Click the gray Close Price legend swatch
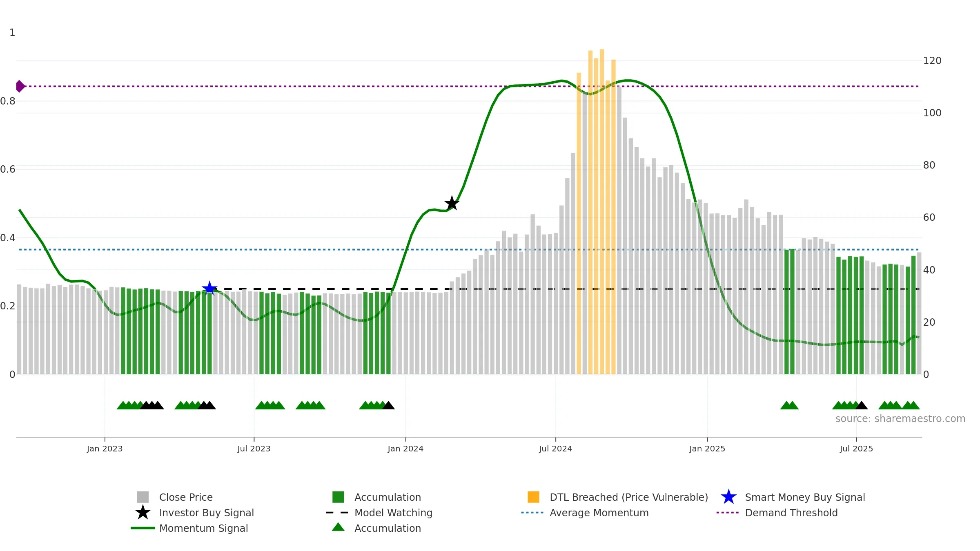 (x=143, y=497)
